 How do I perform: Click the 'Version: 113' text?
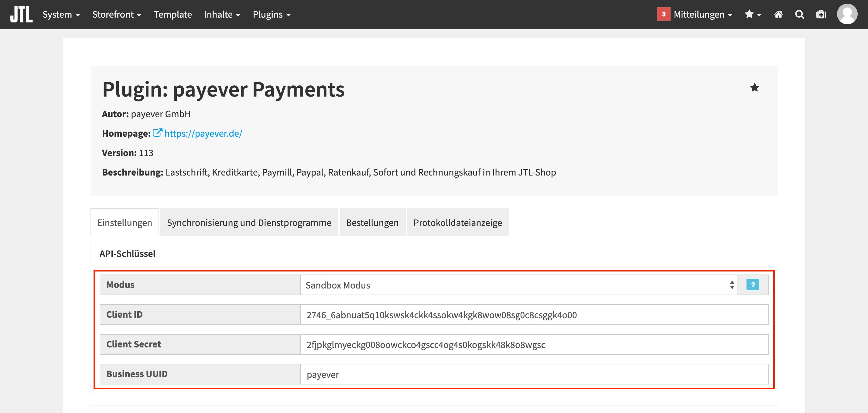click(127, 153)
